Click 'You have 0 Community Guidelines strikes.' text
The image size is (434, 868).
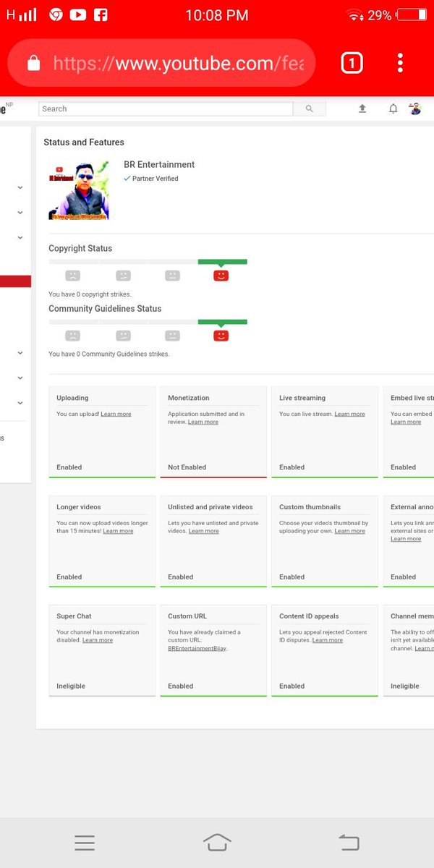click(x=109, y=354)
